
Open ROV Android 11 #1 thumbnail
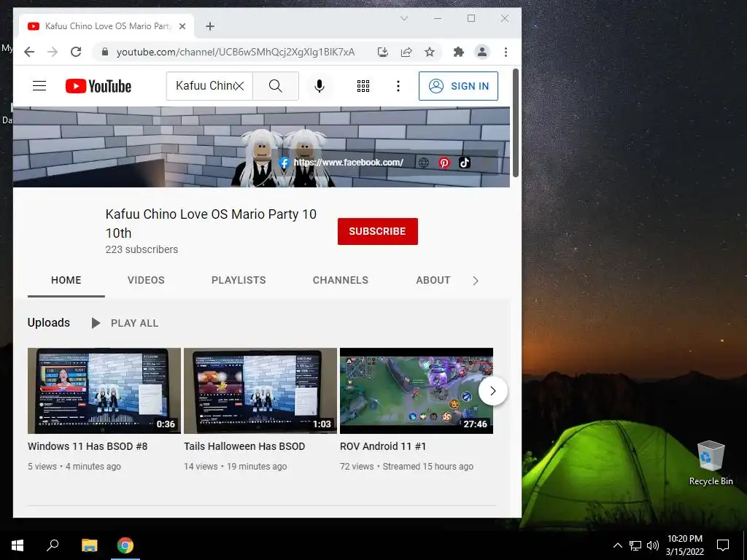(417, 391)
